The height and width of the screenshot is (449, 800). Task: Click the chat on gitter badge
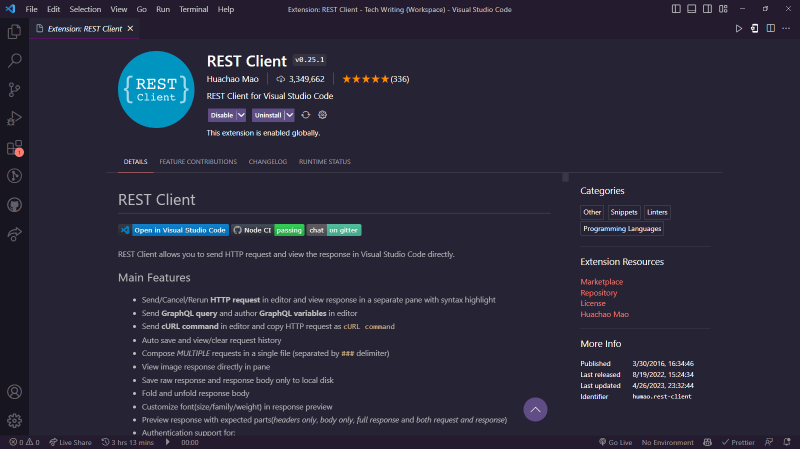pos(334,230)
